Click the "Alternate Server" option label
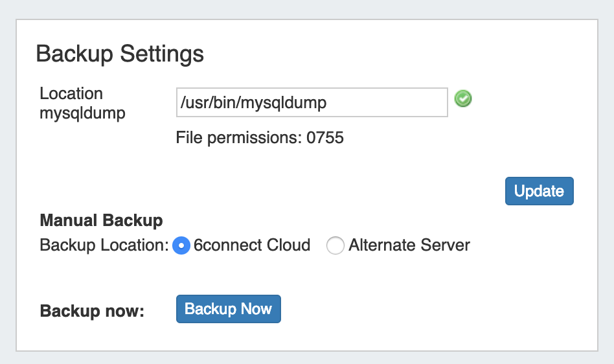The image size is (614, 364). coord(409,245)
